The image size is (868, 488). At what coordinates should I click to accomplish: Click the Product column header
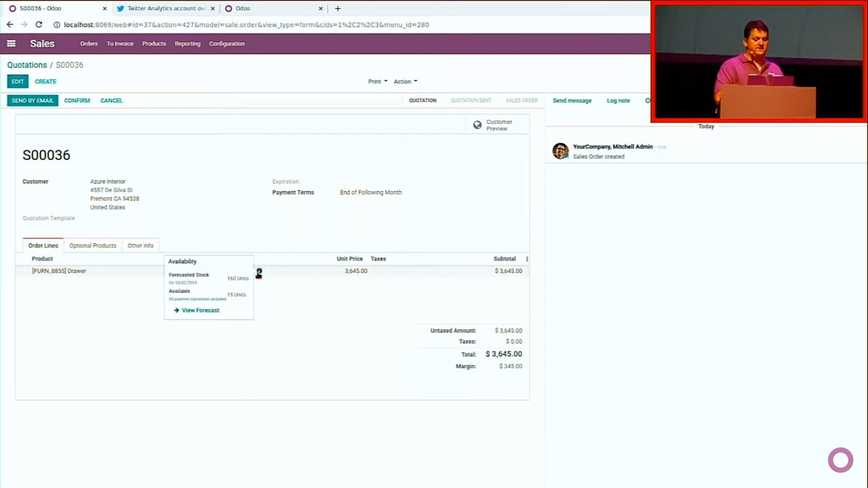click(43, 259)
